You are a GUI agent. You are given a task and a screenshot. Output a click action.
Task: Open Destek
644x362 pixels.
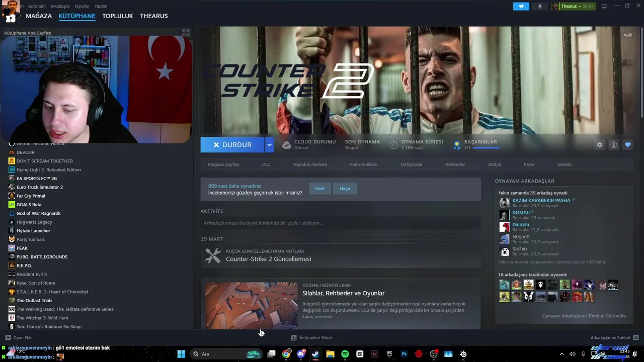[565, 164]
